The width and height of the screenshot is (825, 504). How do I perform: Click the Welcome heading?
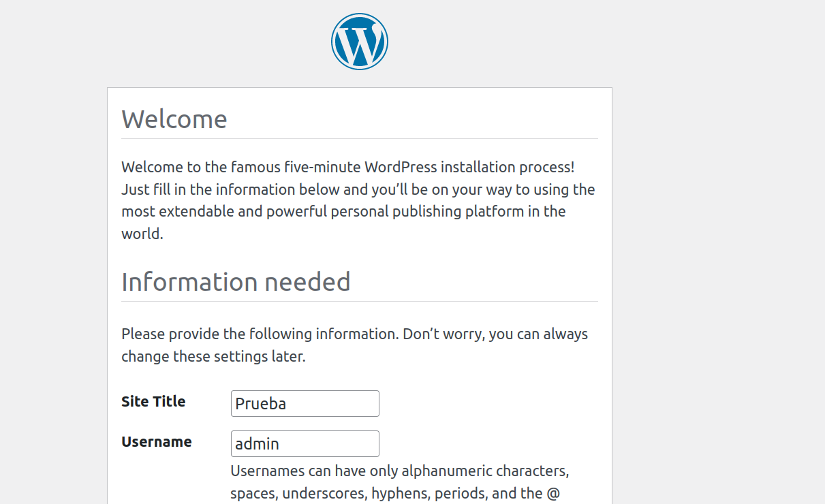[174, 119]
